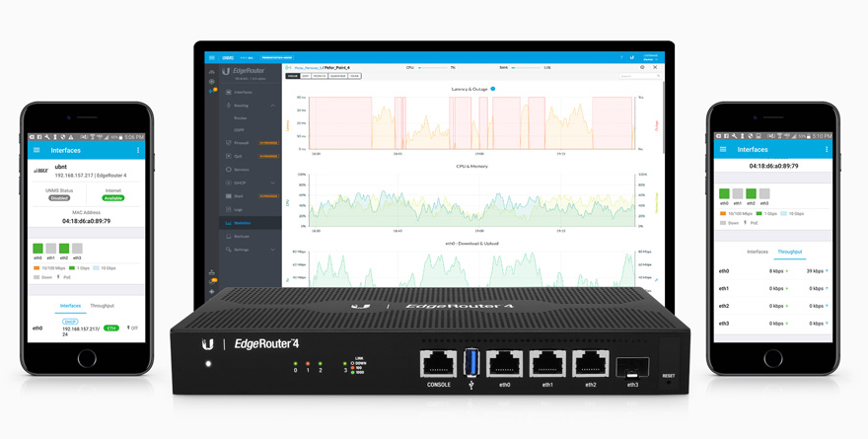The height and width of the screenshot is (439, 868).
Task: Close the EdgeRouter detail panel with the X
Action: click(655, 67)
